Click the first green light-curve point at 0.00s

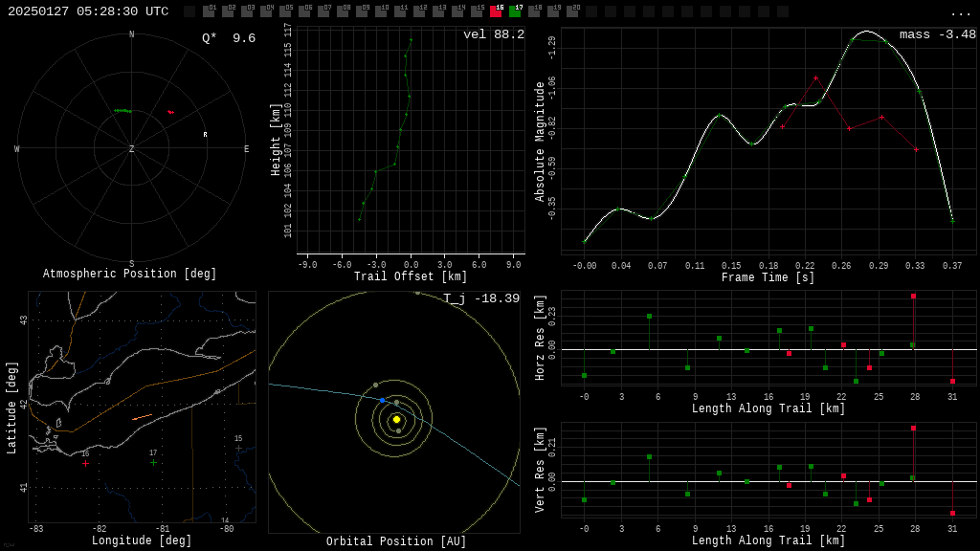[x=585, y=241]
